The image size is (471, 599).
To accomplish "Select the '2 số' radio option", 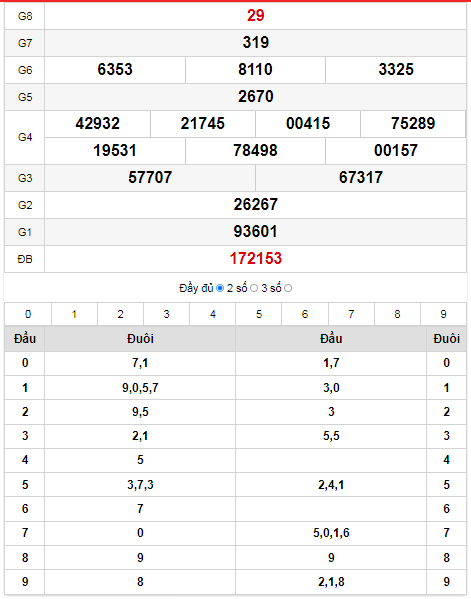I will coord(254,288).
